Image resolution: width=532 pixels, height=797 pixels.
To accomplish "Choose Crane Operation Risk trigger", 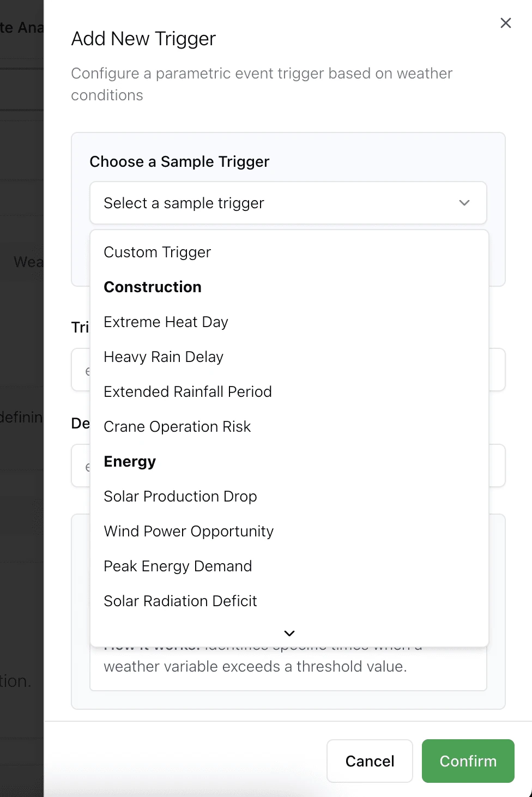I will pyautogui.click(x=177, y=427).
